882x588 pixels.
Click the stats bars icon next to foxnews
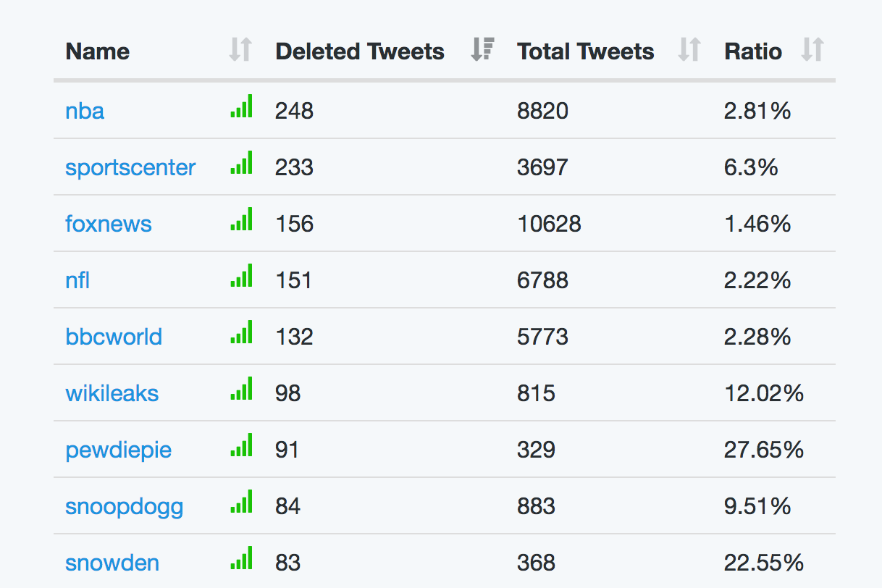pos(241,219)
